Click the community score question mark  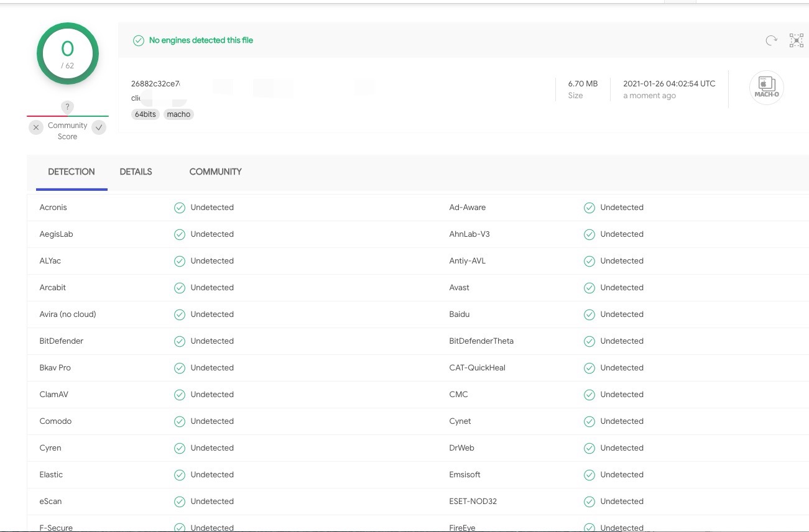pyautogui.click(x=67, y=107)
